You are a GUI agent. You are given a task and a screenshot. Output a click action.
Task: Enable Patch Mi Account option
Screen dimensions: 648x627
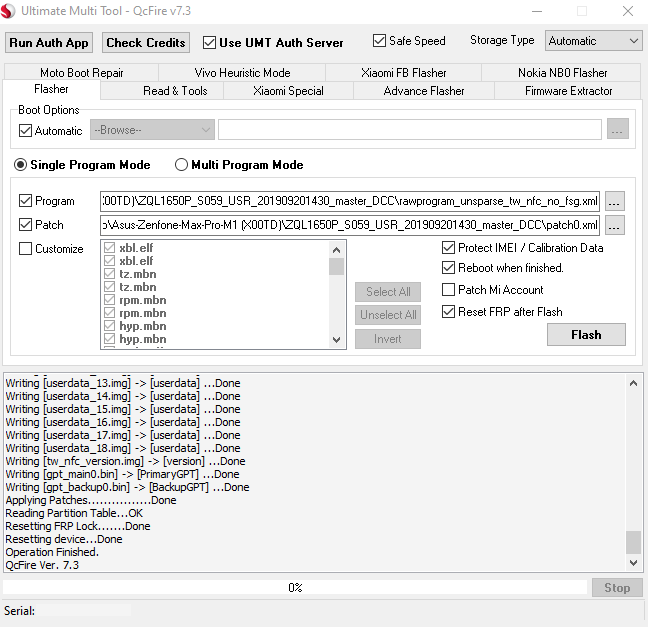449,290
